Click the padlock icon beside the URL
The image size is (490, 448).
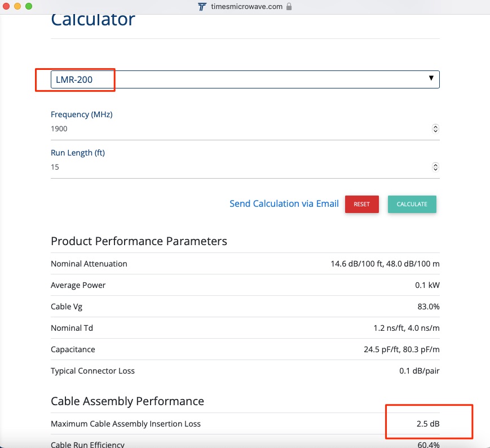tap(289, 7)
